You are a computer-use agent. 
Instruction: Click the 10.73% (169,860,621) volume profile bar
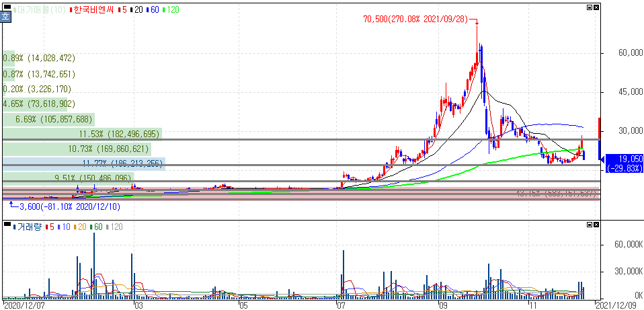click(77, 149)
